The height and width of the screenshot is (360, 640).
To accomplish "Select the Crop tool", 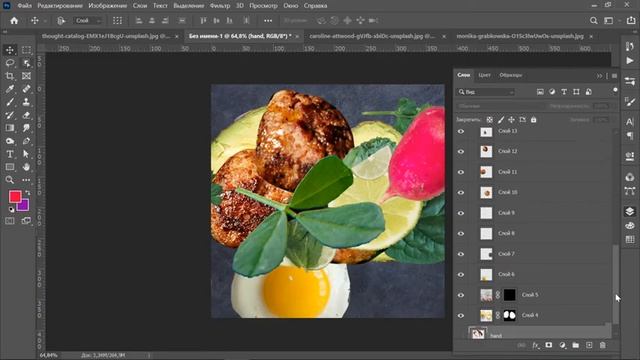I will tap(10, 76).
